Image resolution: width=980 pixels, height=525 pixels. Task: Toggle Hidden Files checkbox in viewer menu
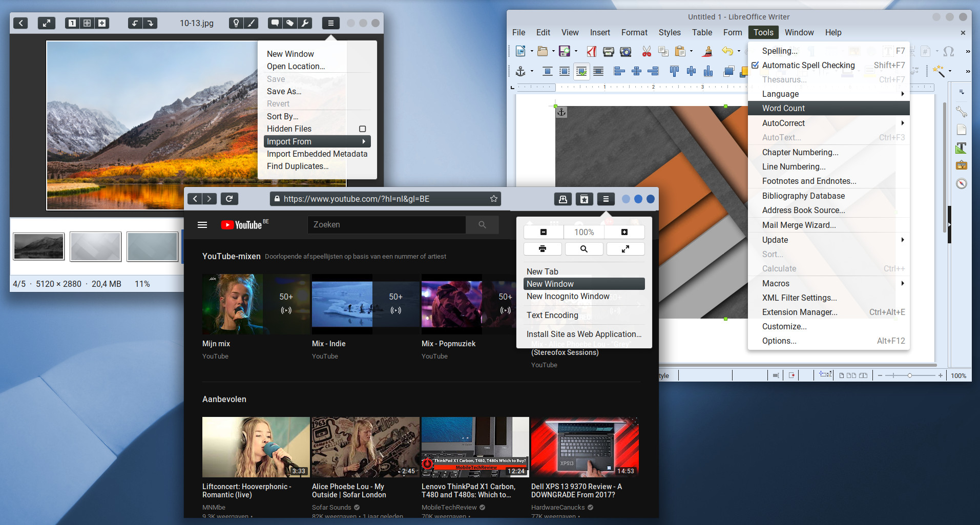[363, 129]
